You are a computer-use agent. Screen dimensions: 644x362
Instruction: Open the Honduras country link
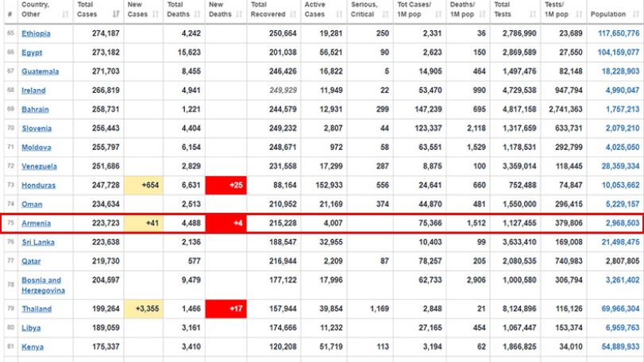point(38,185)
